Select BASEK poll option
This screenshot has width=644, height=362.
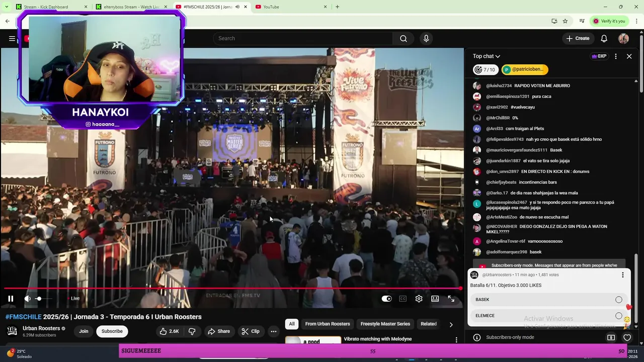pyautogui.click(x=548, y=300)
